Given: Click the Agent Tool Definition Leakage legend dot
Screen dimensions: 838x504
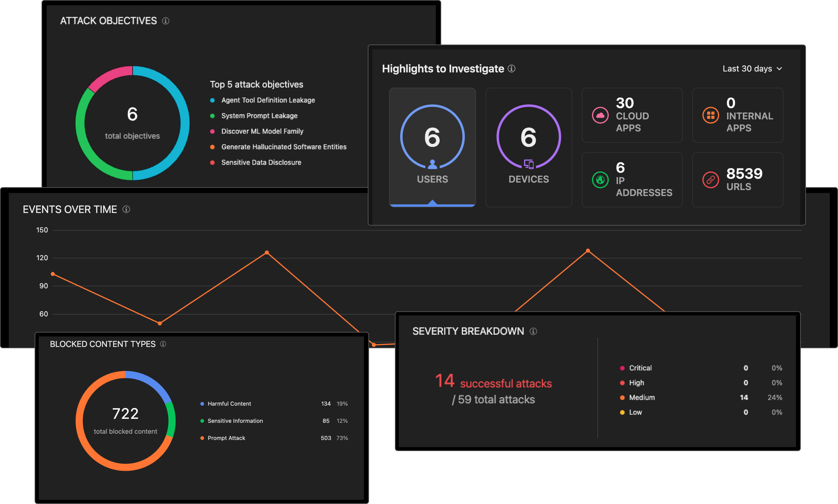Looking at the screenshot, I should tap(212, 100).
